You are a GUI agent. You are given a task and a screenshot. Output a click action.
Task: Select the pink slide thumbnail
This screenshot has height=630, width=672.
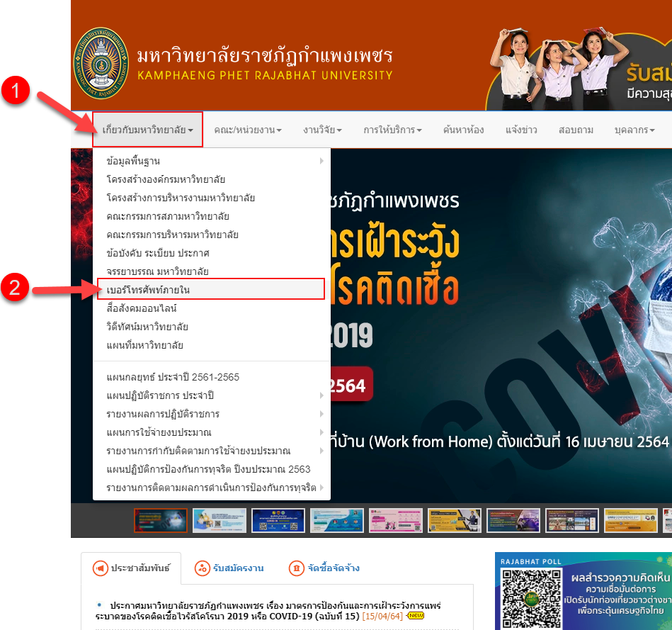[396, 520]
